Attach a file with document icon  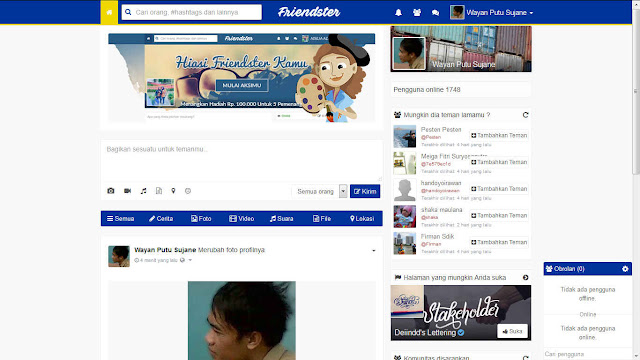[159, 191]
